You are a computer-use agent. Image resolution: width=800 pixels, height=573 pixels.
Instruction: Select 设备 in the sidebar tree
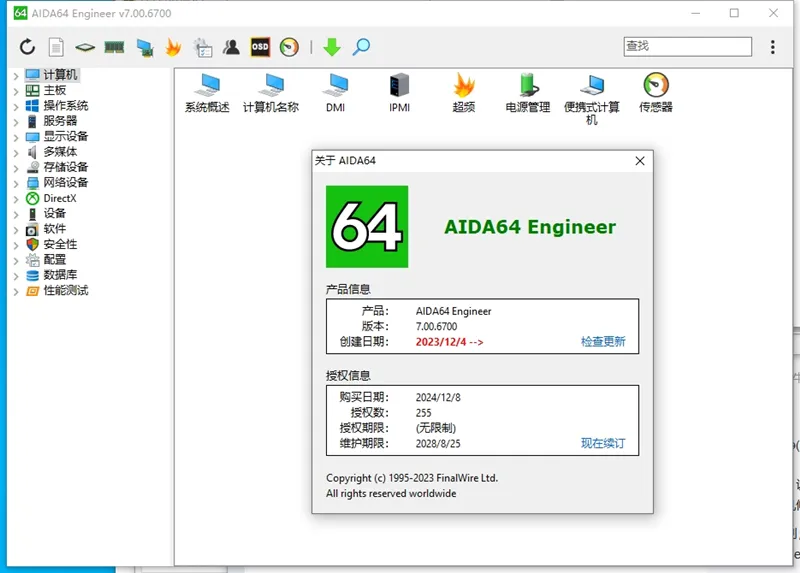click(55, 213)
